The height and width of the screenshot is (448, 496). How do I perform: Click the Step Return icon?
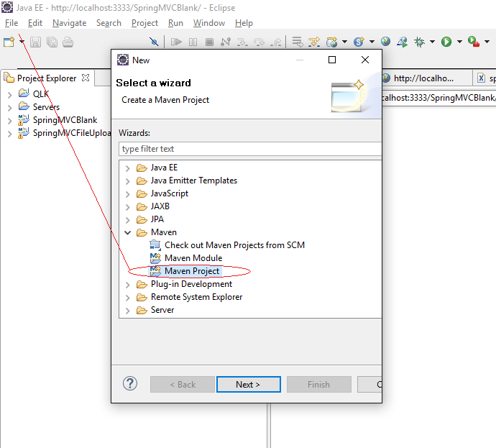click(x=276, y=42)
